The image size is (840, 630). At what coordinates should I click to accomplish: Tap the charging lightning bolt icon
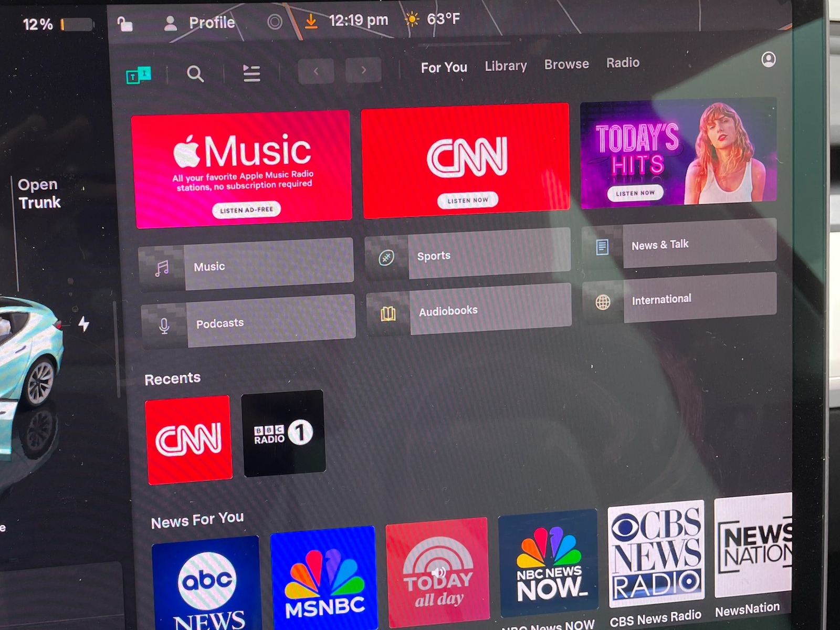[84, 324]
